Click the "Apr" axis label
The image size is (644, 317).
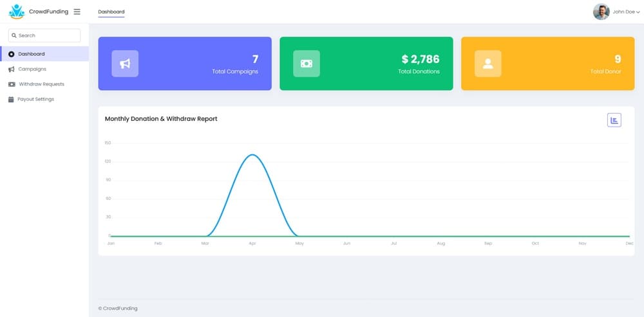tap(252, 244)
